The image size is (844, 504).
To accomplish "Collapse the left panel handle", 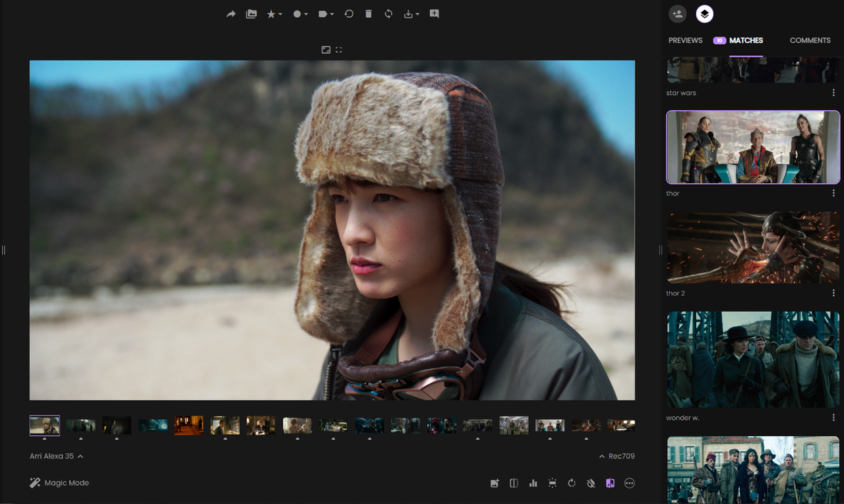I will pyautogui.click(x=3, y=250).
